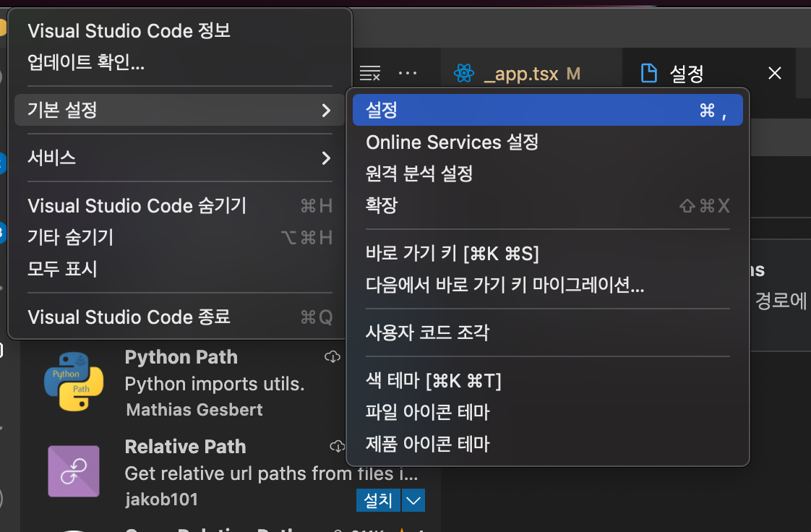Image resolution: width=811 pixels, height=532 pixels.
Task: Click Python Path download count cloud icon
Action: [x=332, y=357]
